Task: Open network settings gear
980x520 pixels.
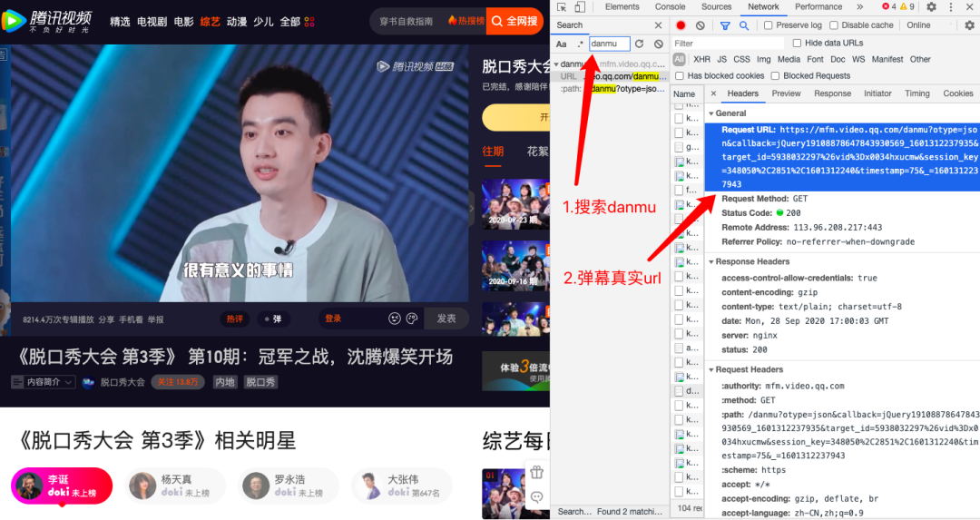Action: click(969, 25)
